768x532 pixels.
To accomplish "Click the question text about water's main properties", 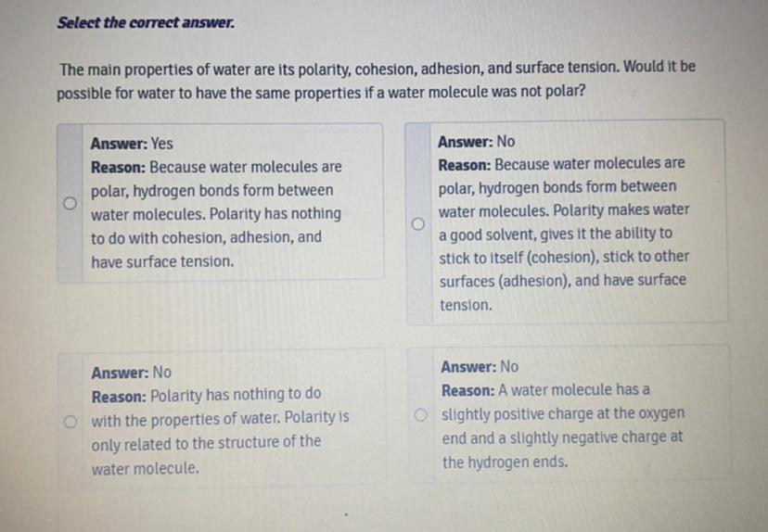I will point(376,69).
